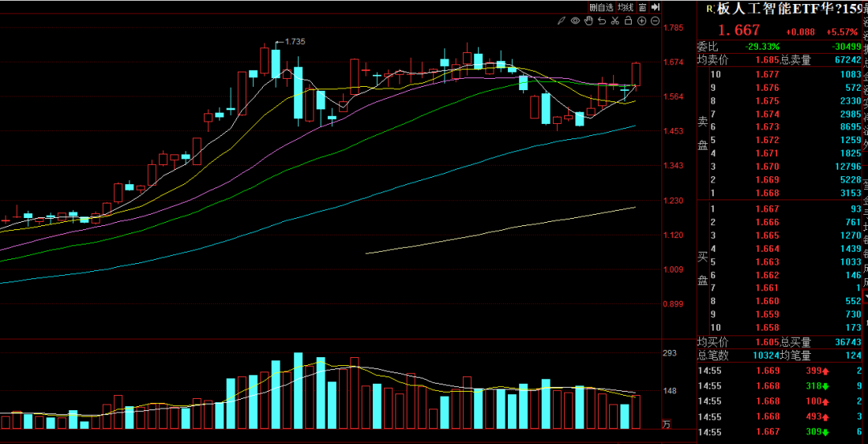Activate the hand pan tool
868x444 pixels.
588,21
